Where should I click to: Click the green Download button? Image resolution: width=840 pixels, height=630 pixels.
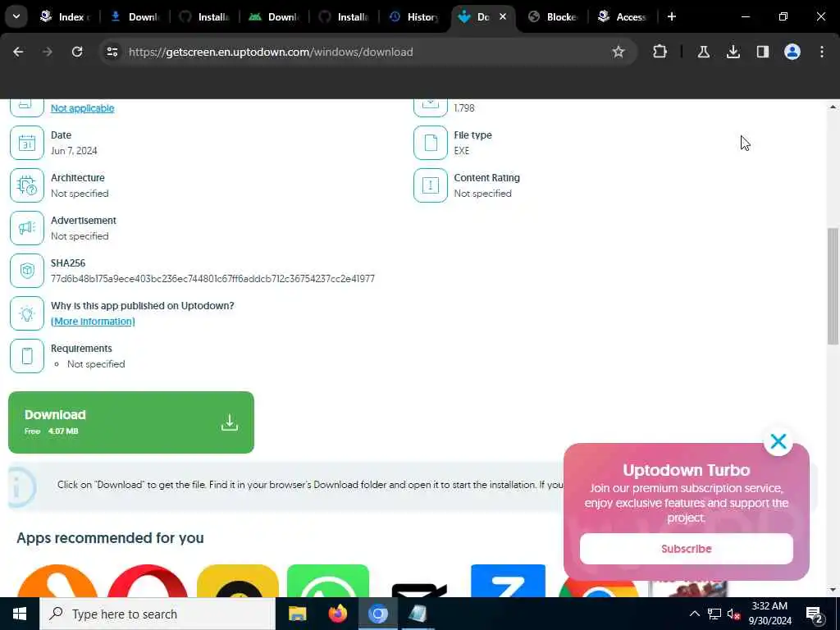tap(131, 422)
